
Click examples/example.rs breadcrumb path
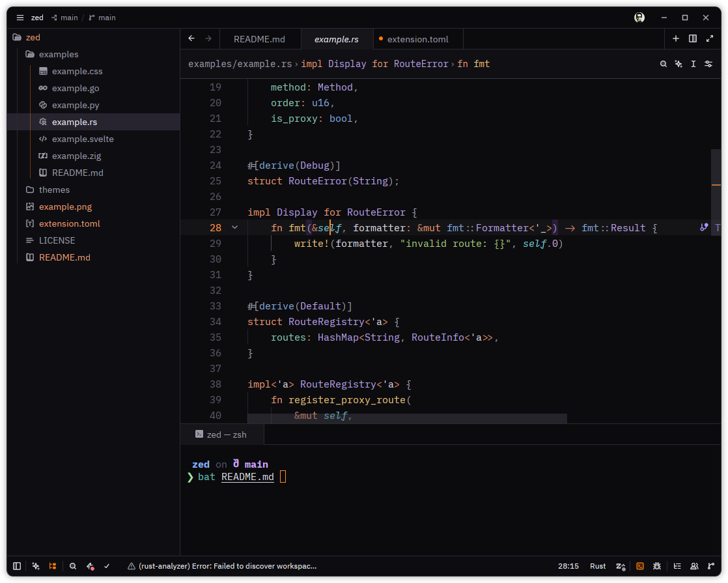point(240,64)
